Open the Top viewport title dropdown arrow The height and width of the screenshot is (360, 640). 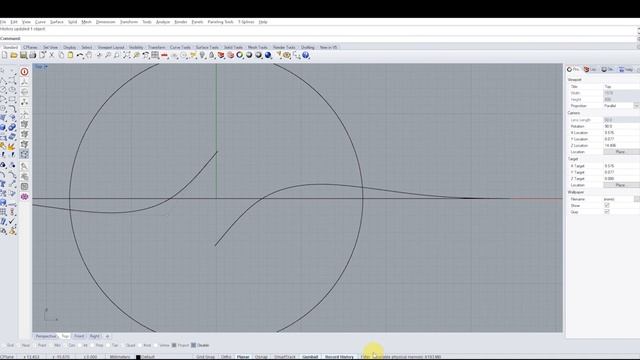[x=46, y=67]
